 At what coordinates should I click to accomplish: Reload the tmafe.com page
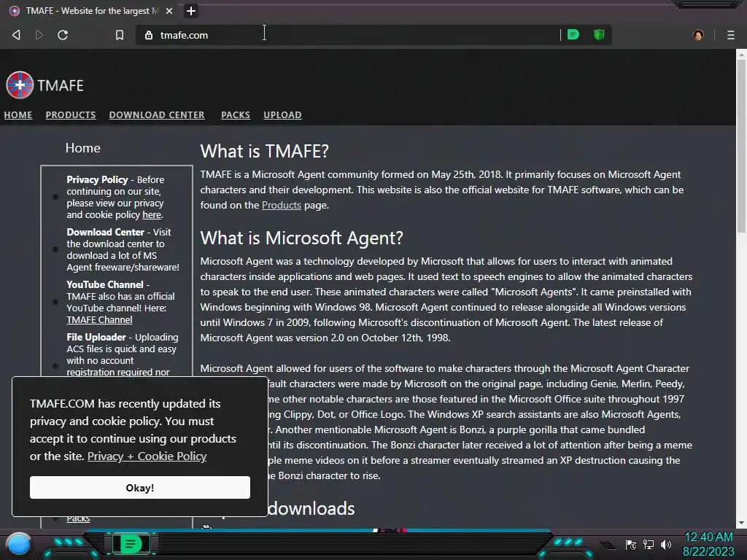tap(63, 35)
